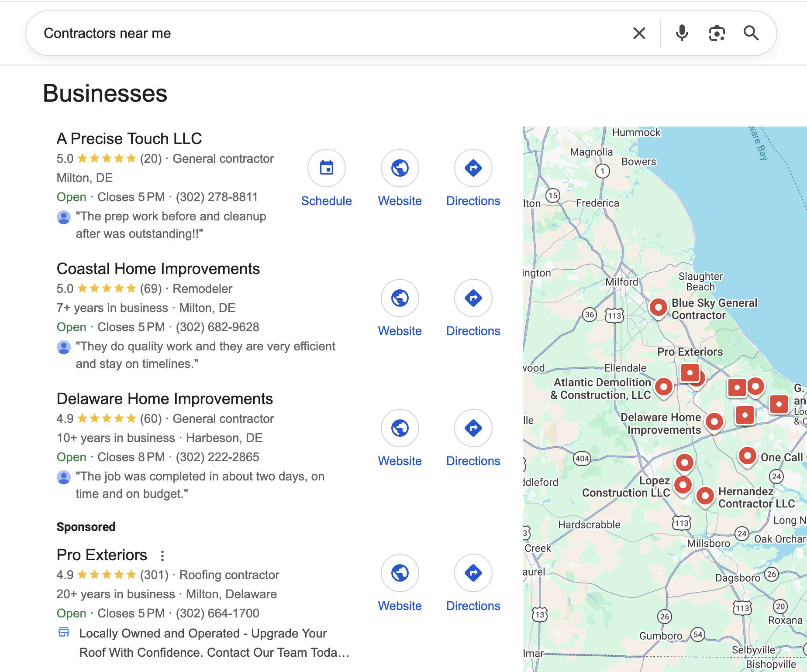This screenshot has width=807, height=672.
Task: Select Lopez Construction LLC map pin
Action: (683, 485)
